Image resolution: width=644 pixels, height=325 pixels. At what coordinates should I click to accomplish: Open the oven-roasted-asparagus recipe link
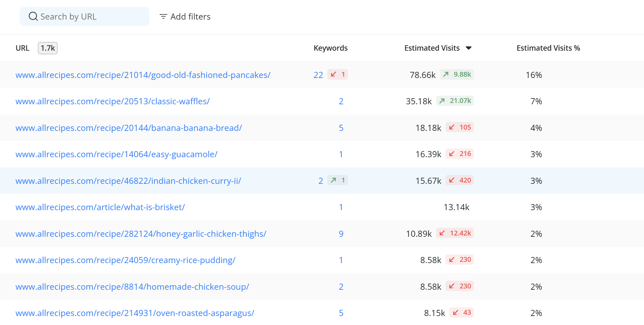(135, 313)
